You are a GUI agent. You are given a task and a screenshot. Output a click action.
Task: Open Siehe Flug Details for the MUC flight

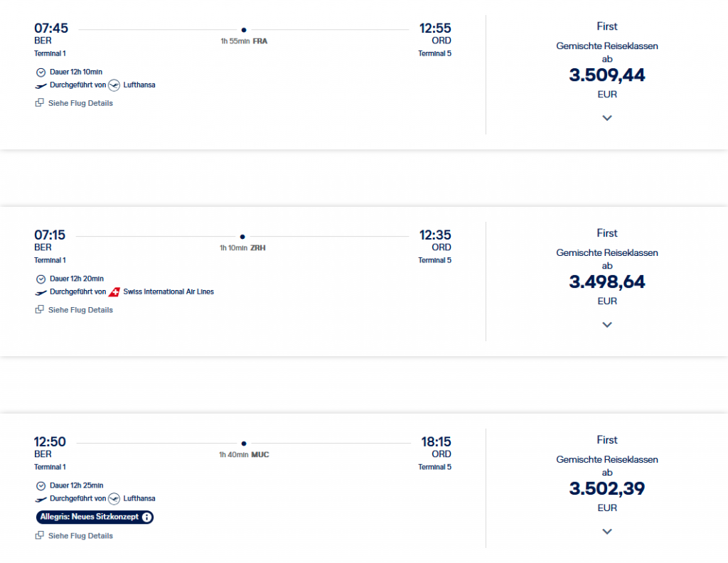pyautogui.click(x=80, y=536)
